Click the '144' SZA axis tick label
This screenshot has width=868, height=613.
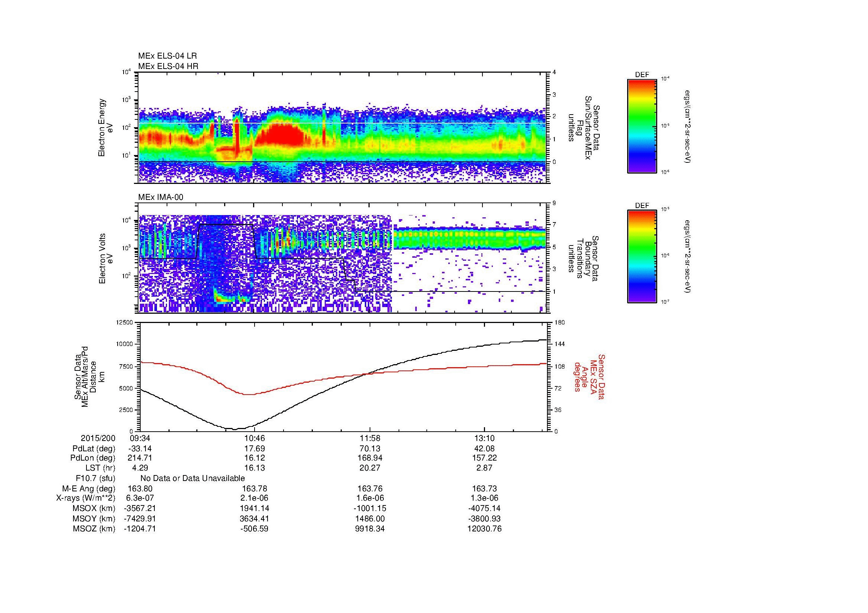point(559,344)
